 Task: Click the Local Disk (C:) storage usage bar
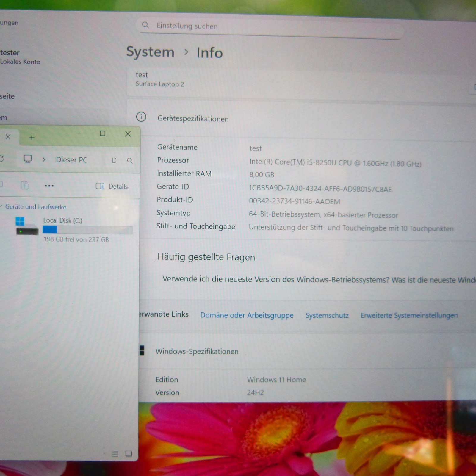[x=87, y=229]
